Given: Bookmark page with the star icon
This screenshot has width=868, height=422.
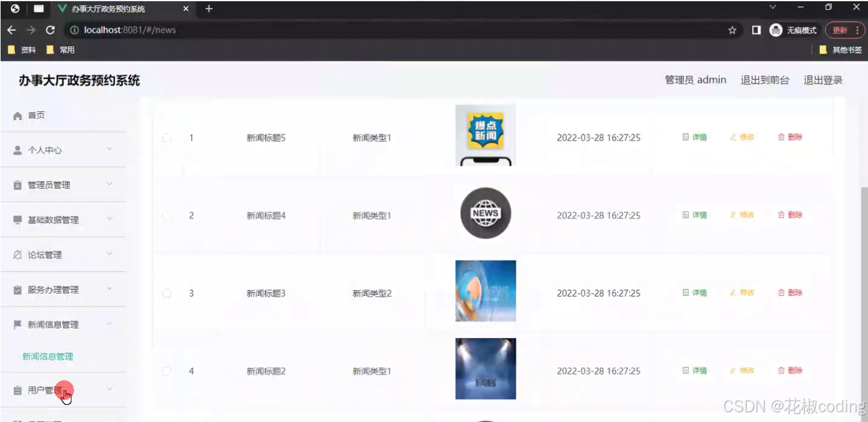Looking at the screenshot, I should click(732, 30).
